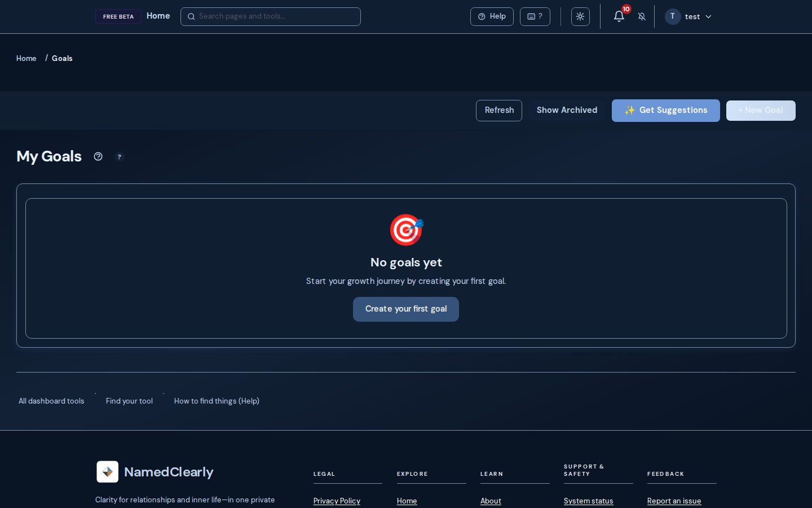Screen dimensions: 812x508
Task: Click the EXPLORE footer heading
Action: 412,474
